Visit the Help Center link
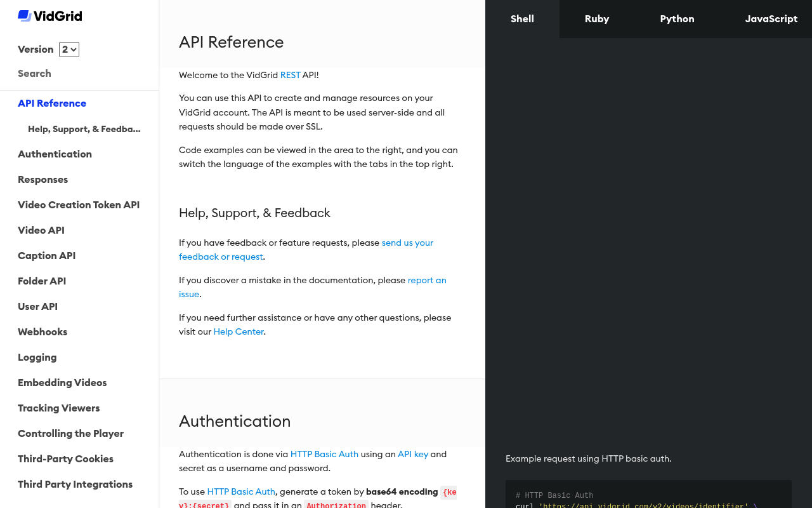Viewport: 812px width, 508px height. (x=239, y=331)
